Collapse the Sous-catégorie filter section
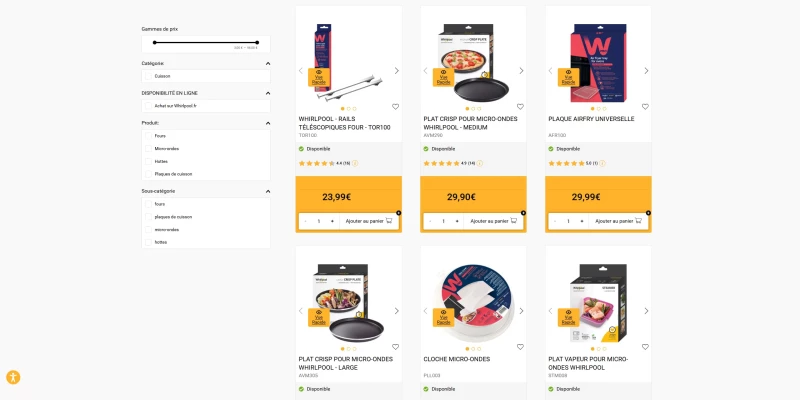 268,191
